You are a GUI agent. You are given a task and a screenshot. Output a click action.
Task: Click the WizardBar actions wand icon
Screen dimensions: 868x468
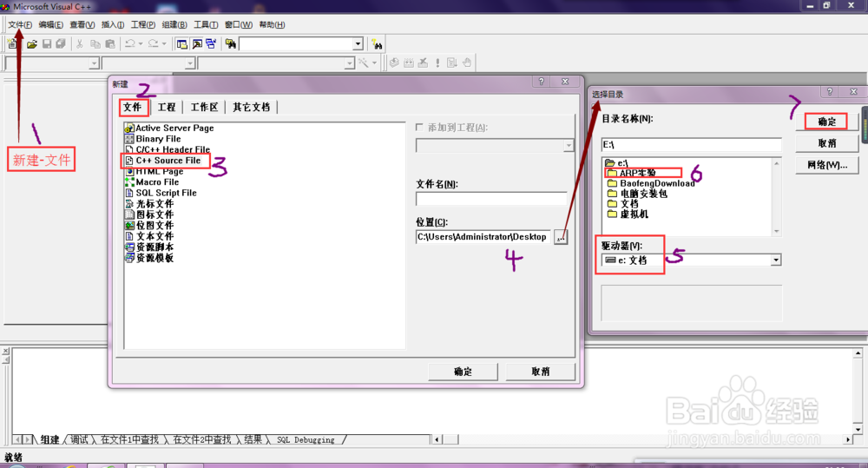click(x=364, y=63)
